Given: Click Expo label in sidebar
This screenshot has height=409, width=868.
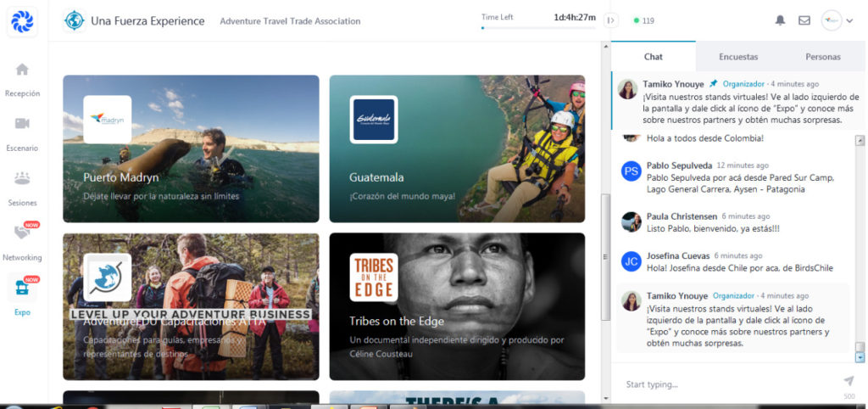Looking at the screenshot, I should [22, 312].
